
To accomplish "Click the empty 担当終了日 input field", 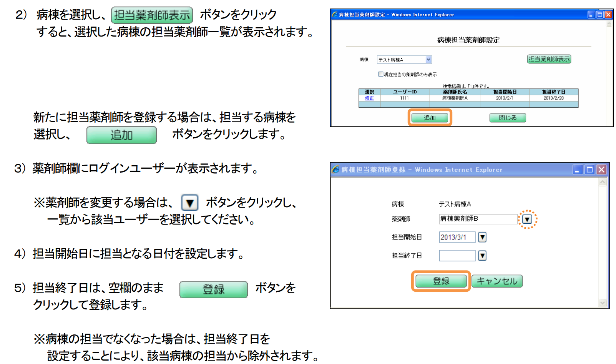I will pyautogui.click(x=457, y=256).
